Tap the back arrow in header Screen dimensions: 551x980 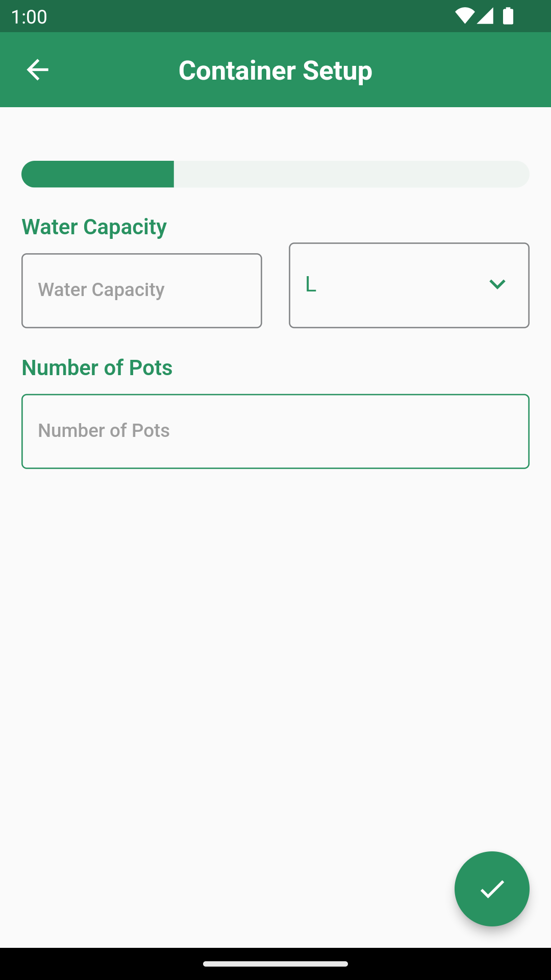(37, 70)
